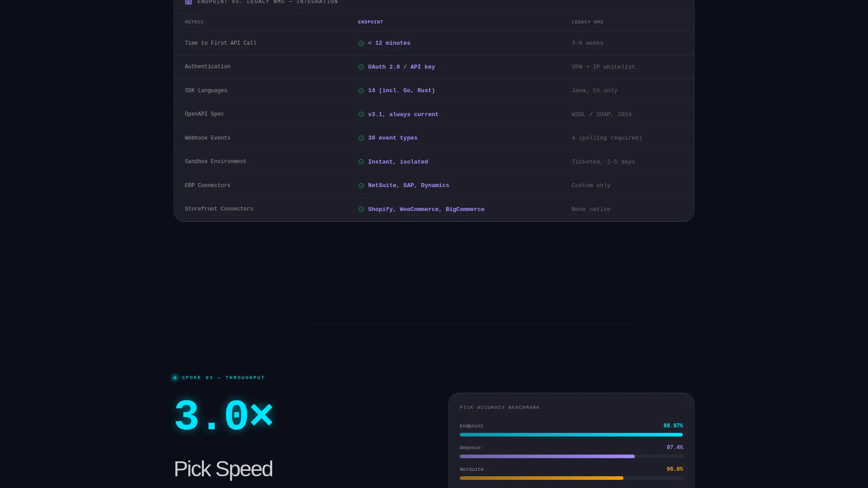Screen dimensions: 868x488
Task: Click 'Shopify, WooCommerce, BigCommerce' value
Action: pyautogui.click(x=426, y=209)
